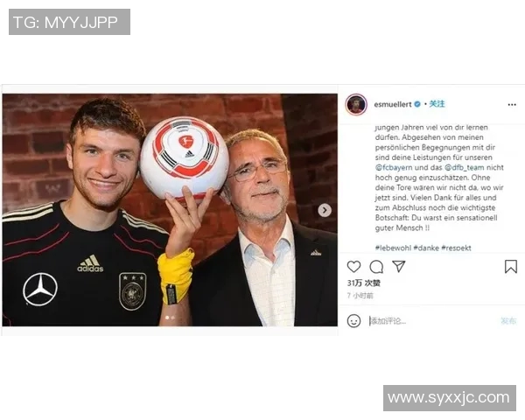Follow the account via 关注 button

tap(437, 104)
